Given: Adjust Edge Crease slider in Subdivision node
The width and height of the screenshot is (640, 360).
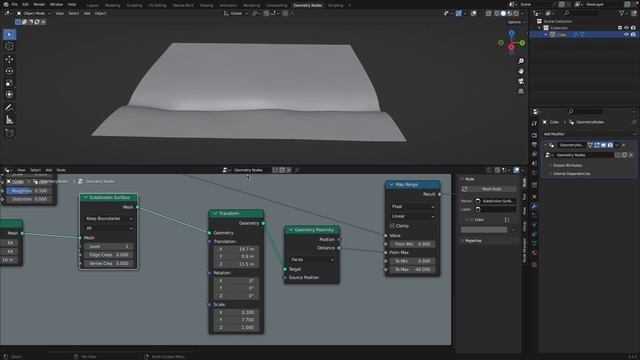Looking at the screenshot, I should pos(109,255).
